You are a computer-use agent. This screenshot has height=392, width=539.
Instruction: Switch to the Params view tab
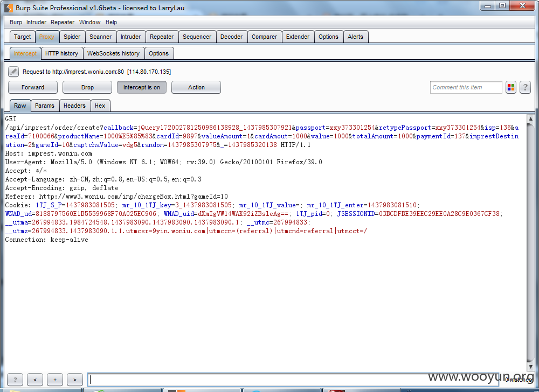point(45,106)
